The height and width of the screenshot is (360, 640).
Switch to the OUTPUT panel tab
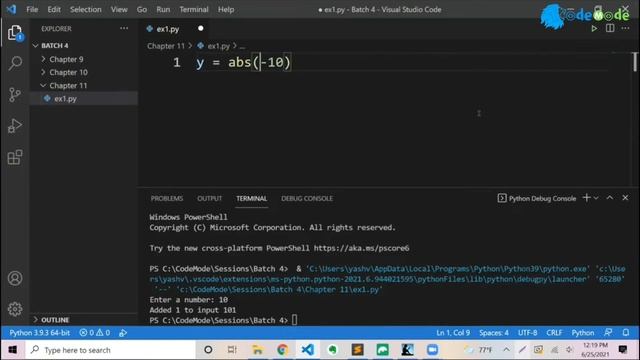[209, 198]
